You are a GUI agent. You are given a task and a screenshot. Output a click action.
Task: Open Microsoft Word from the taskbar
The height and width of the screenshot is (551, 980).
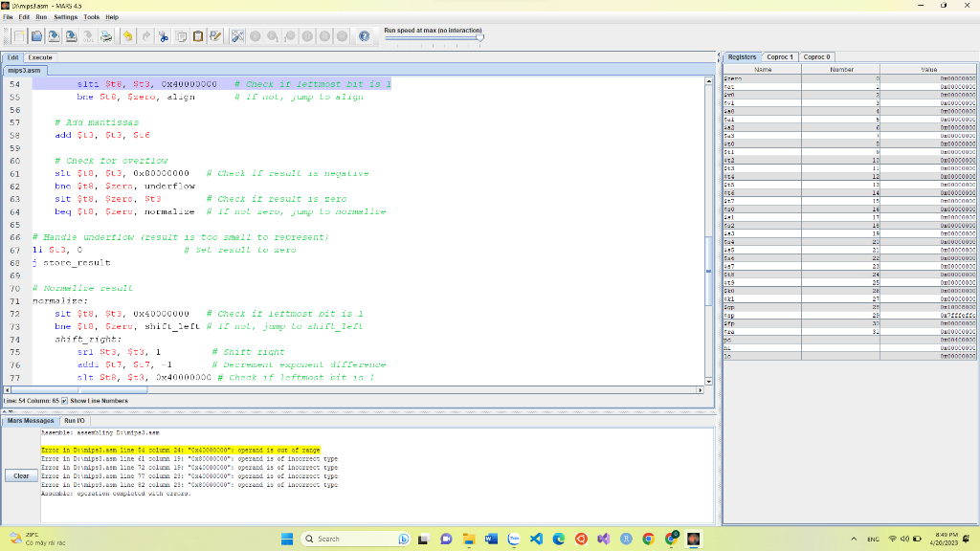tap(491, 539)
